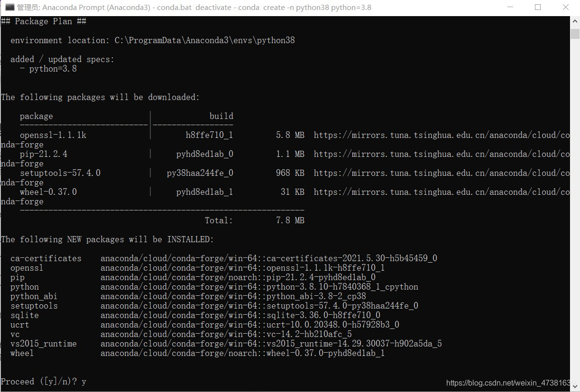
Task: Click the 'wheel-0.37.0' package name
Action: point(48,192)
